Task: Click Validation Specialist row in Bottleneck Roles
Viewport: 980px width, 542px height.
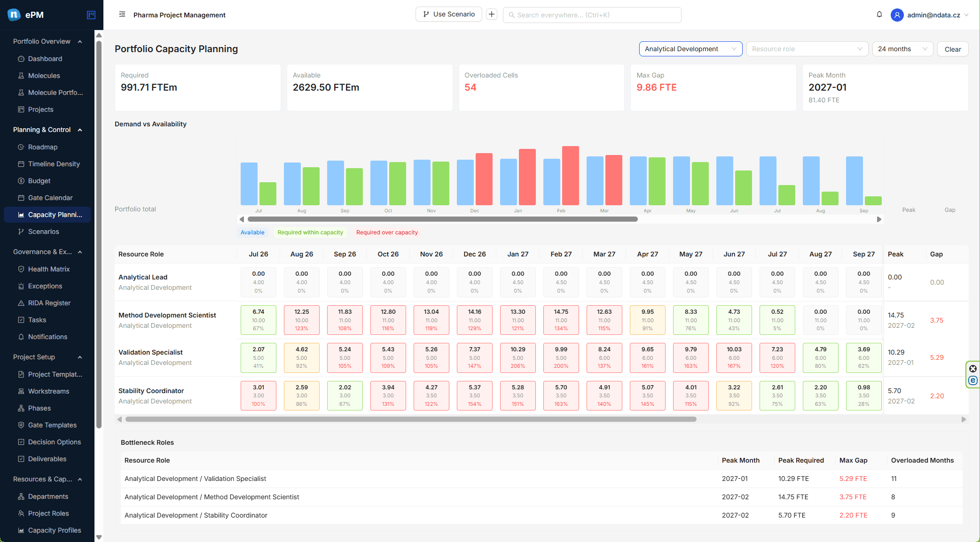Action: click(541, 479)
